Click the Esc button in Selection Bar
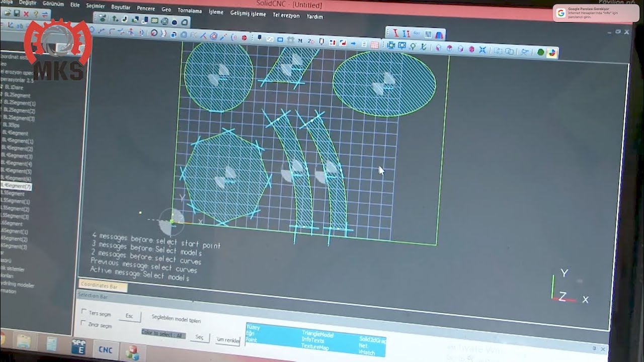Image resolution: width=644 pixels, height=362 pixels. [129, 316]
